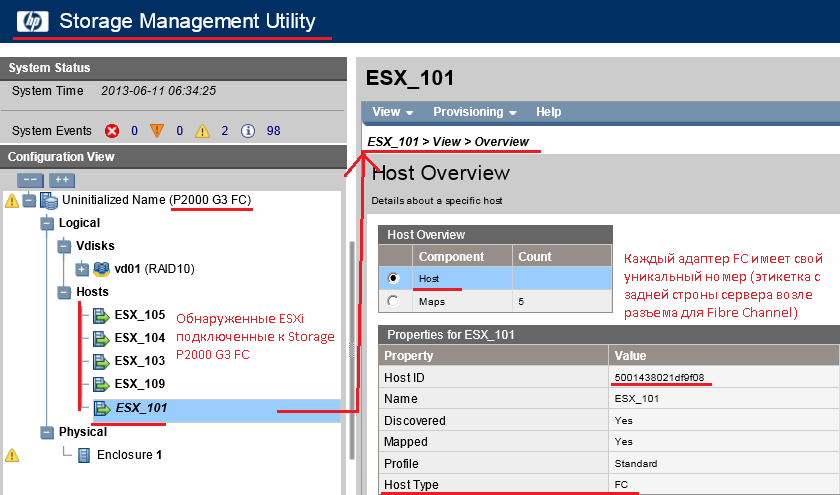The height and width of the screenshot is (495, 840).
Task: Click the critical events count 0
Action: click(x=134, y=131)
